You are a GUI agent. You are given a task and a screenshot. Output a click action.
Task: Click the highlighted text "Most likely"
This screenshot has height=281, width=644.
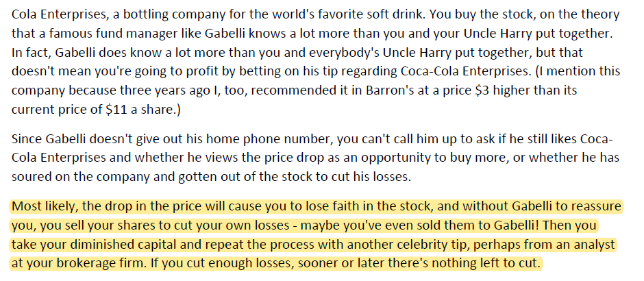(44, 206)
